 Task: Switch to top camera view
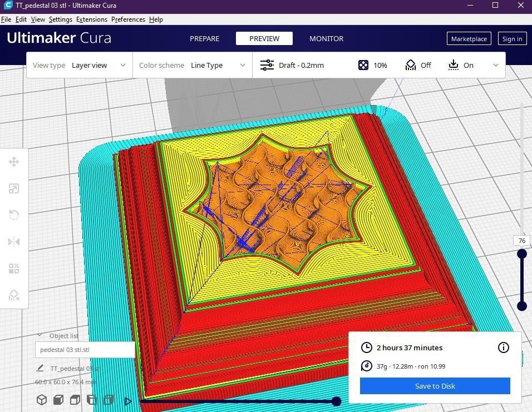(x=75, y=400)
